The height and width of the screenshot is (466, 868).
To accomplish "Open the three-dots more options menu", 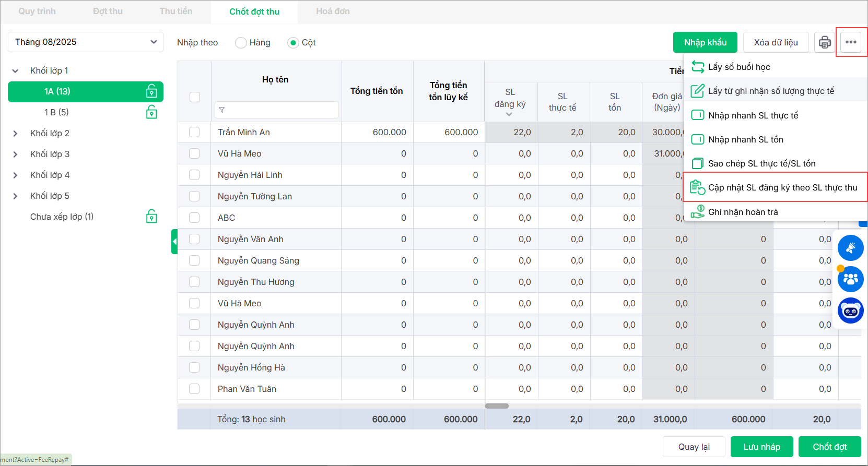I will pyautogui.click(x=851, y=42).
